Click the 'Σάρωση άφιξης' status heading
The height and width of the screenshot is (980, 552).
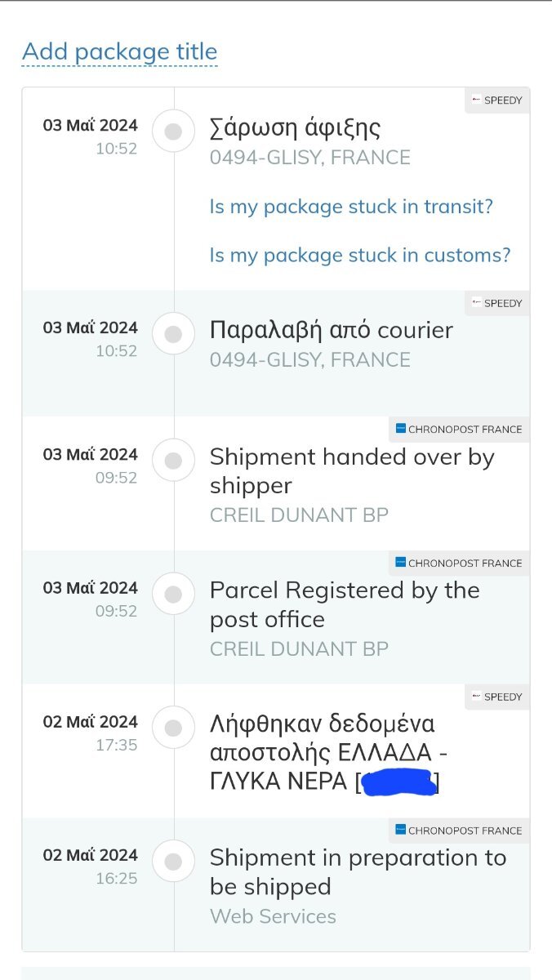tap(295, 128)
